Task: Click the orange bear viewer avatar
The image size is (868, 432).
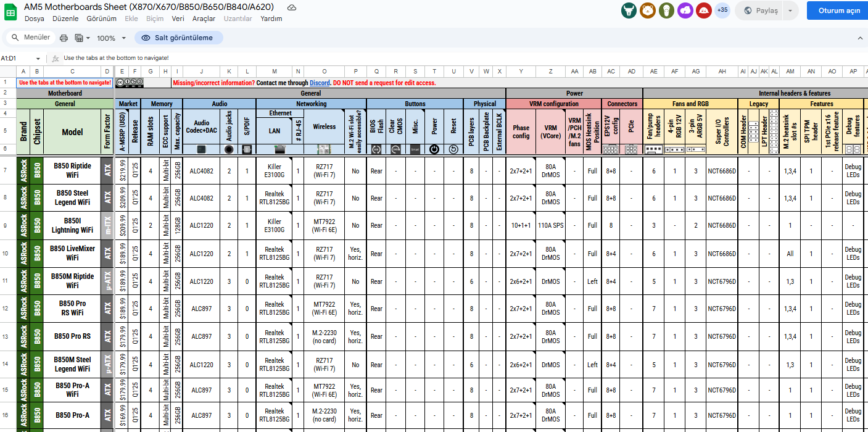Action: [647, 10]
